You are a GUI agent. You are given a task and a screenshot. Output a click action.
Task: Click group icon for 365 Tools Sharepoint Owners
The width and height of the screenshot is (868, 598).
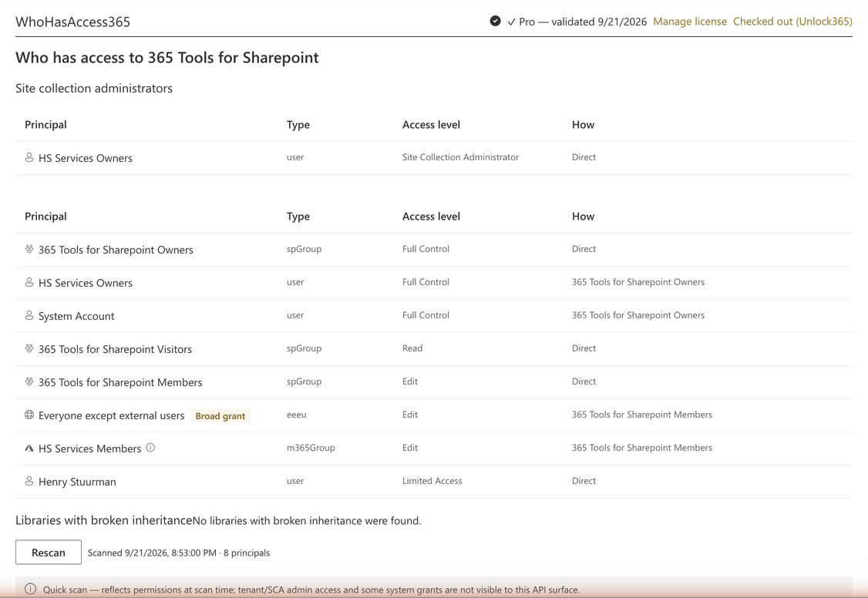click(29, 249)
